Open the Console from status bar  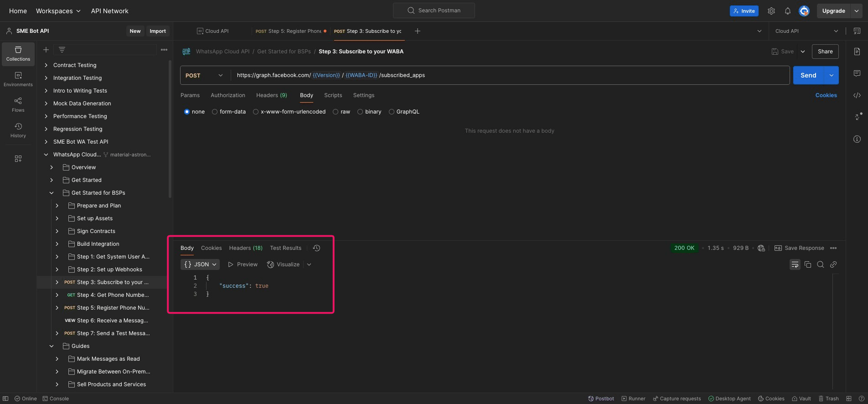(56, 399)
